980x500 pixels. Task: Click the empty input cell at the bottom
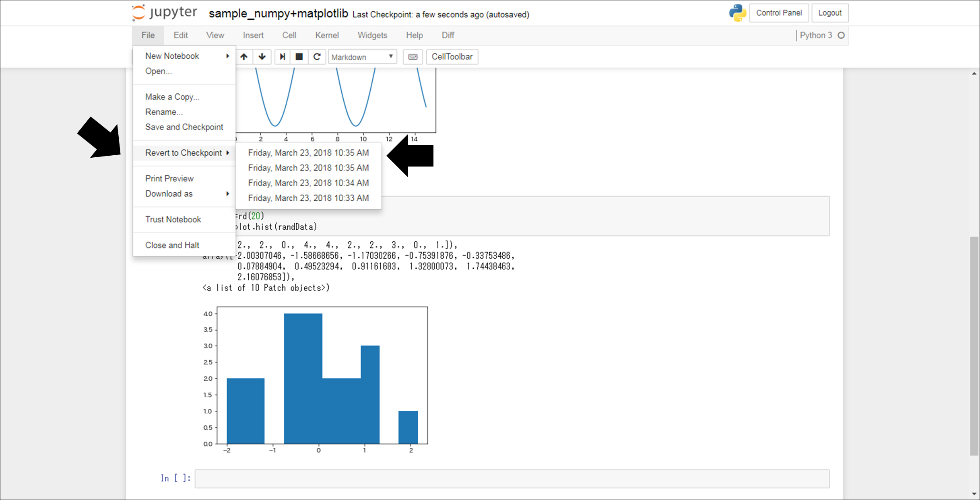(x=512, y=479)
